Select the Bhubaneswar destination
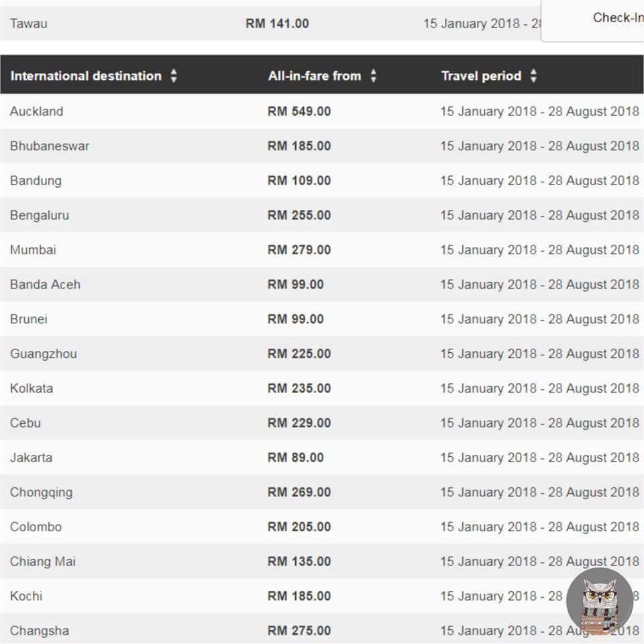The width and height of the screenshot is (644, 644). pos(50,146)
